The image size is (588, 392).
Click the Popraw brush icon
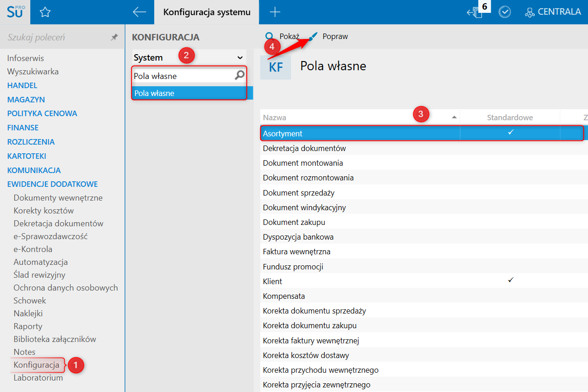pyautogui.click(x=313, y=37)
